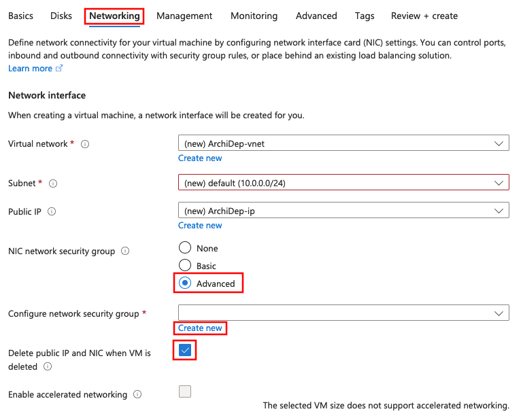Switch to the Disks tab
523x420 pixels.
point(61,16)
